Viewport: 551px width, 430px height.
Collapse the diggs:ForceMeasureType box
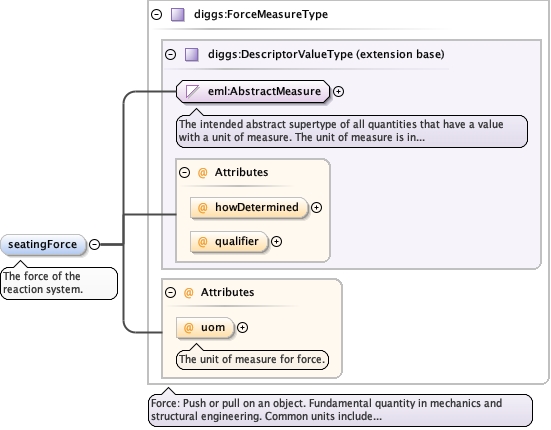coord(156,14)
